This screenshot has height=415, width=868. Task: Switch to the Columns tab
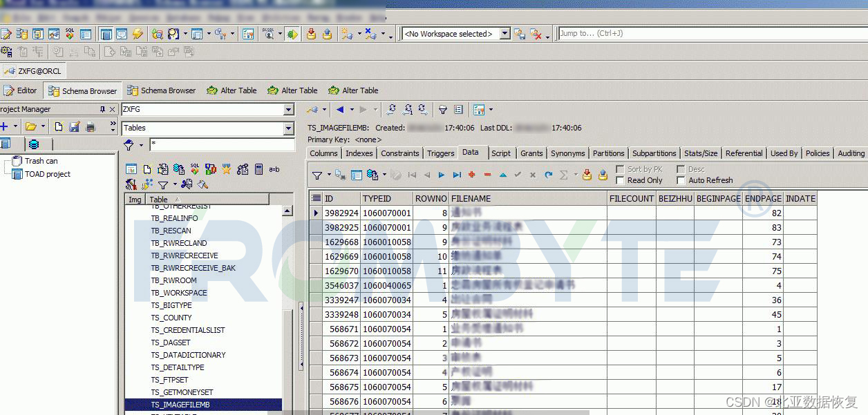tap(324, 153)
